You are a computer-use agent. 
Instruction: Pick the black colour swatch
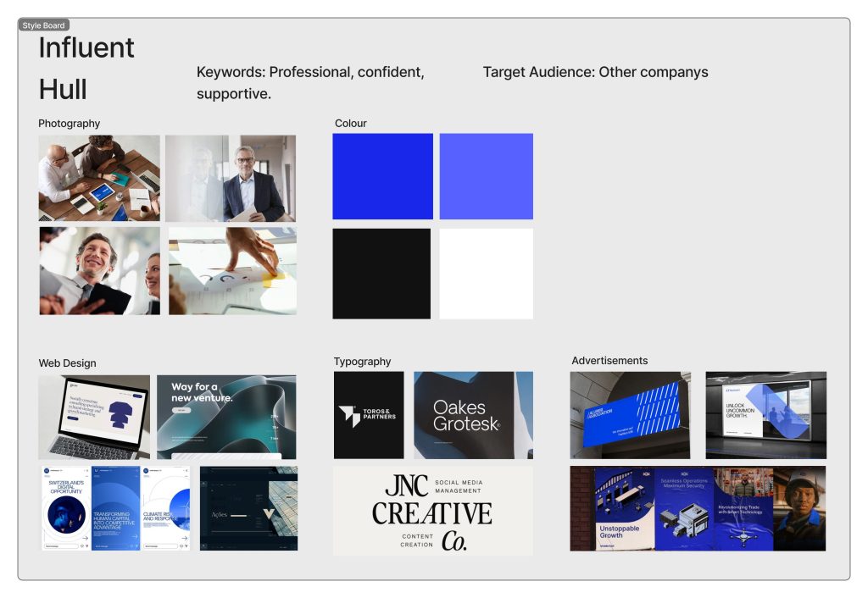click(x=381, y=274)
